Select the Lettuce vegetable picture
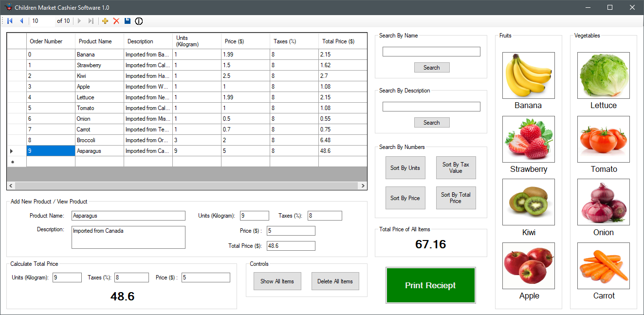The height and width of the screenshot is (315, 644). click(604, 75)
